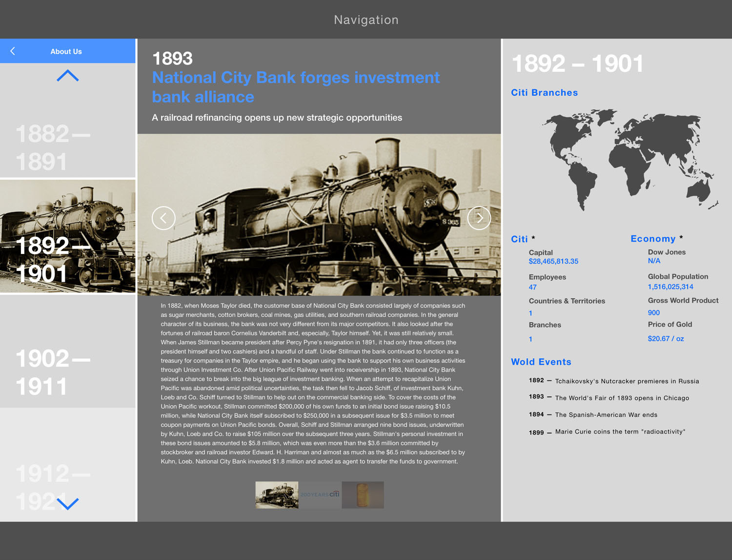Click the Citi section heading
Image resolution: width=732 pixels, height=560 pixels.
tap(519, 239)
